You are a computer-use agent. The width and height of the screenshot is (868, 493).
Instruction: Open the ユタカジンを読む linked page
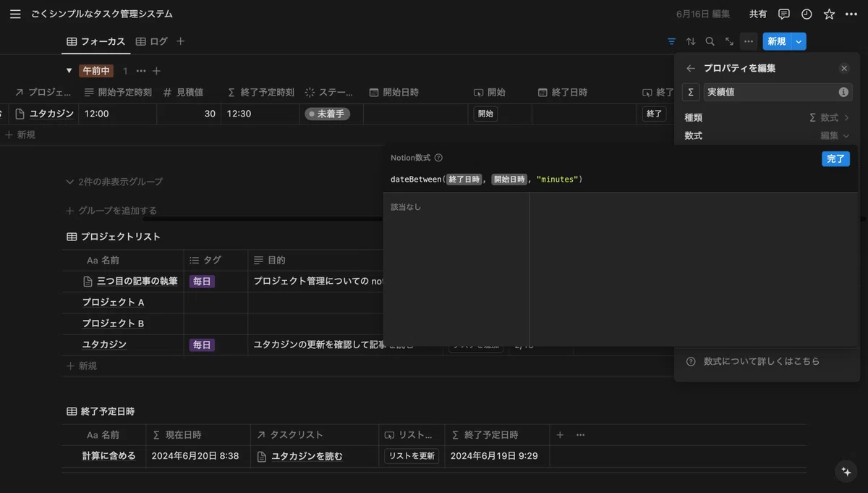point(307,456)
